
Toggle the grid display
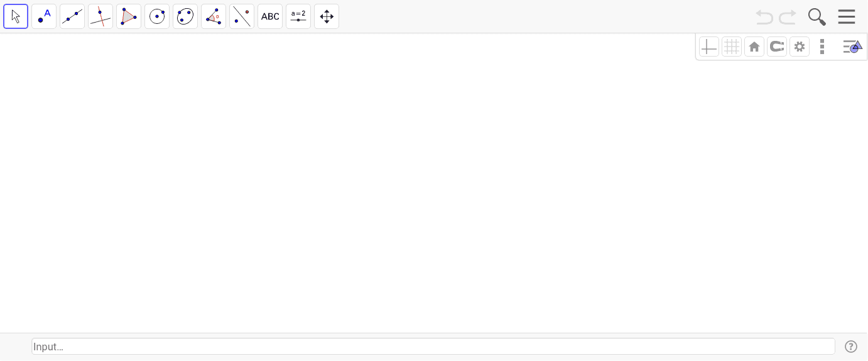[x=732, y=47]
